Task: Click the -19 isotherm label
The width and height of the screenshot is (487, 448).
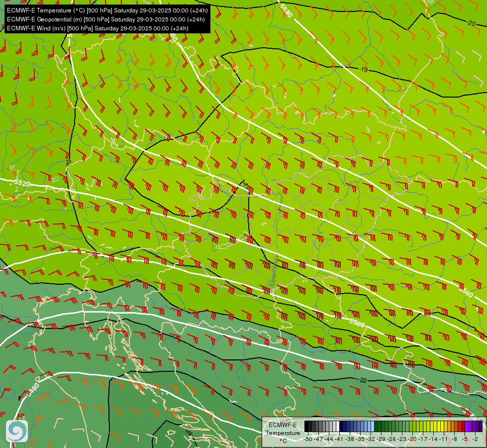Action: coord(364,69)
